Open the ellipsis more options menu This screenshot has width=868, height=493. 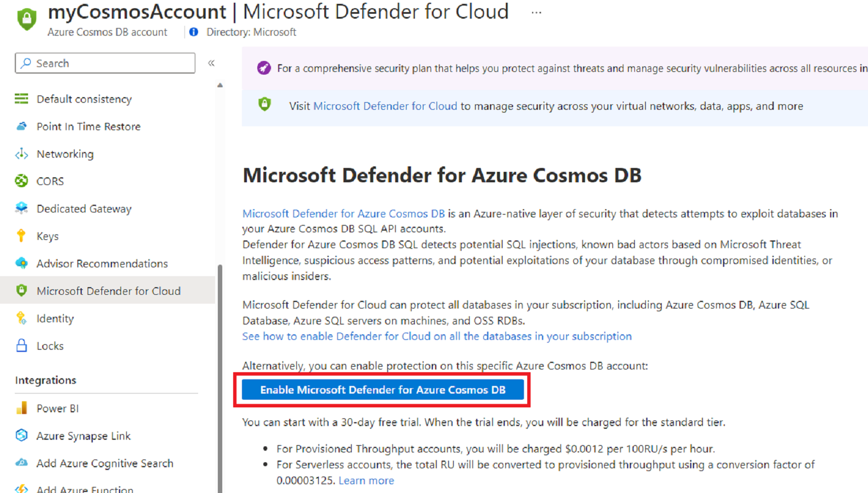[537, 12]
